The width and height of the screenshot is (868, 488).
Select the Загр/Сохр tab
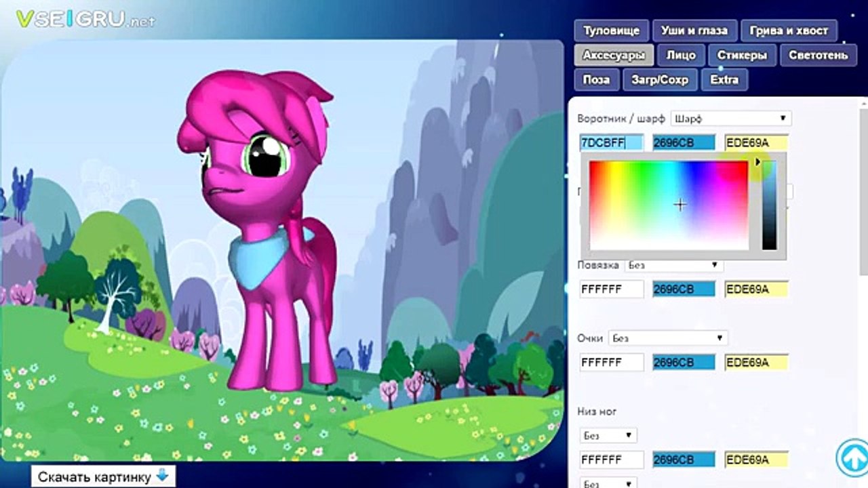click(x=660, y=79)
